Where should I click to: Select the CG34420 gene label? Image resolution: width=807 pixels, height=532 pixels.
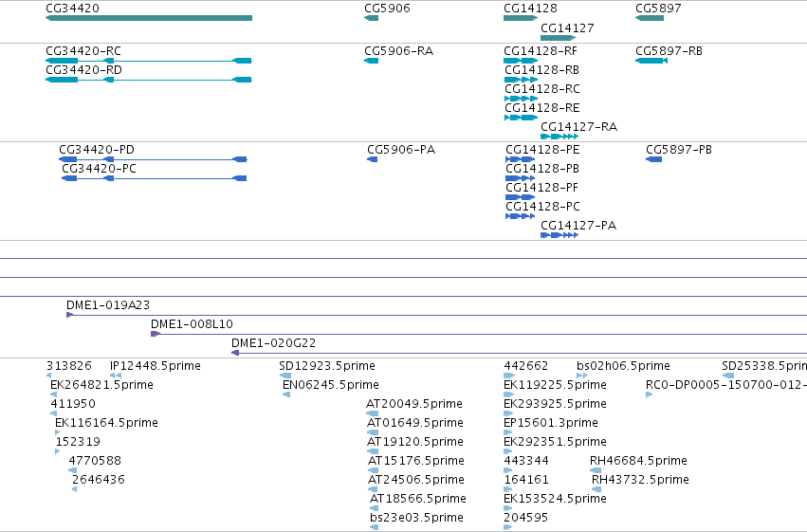73,9
